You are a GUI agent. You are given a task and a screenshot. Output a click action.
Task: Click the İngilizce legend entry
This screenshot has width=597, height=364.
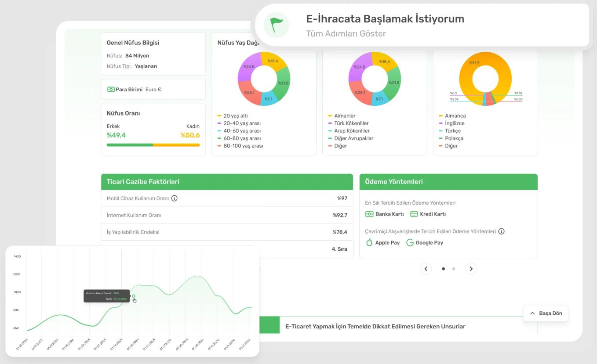pyautogui.click(x=452, y=123)
